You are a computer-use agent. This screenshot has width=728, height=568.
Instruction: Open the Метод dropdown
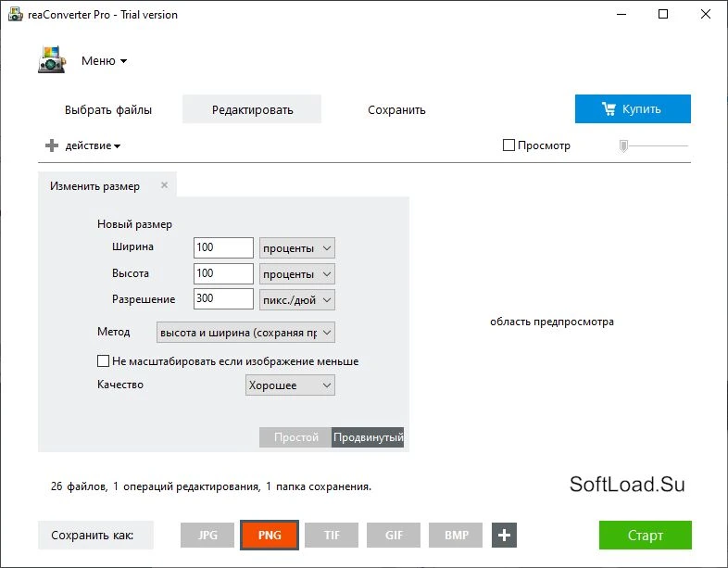coord(245,333)
